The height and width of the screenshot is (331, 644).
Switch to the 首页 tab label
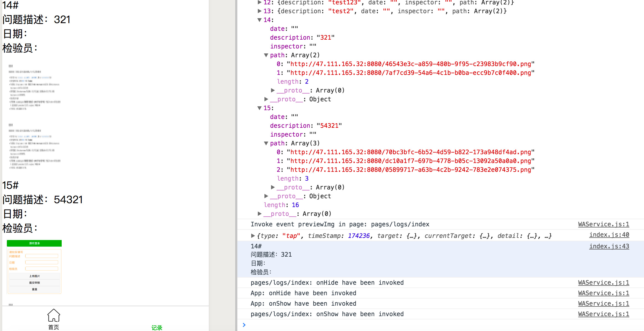(x=53, y=327)
